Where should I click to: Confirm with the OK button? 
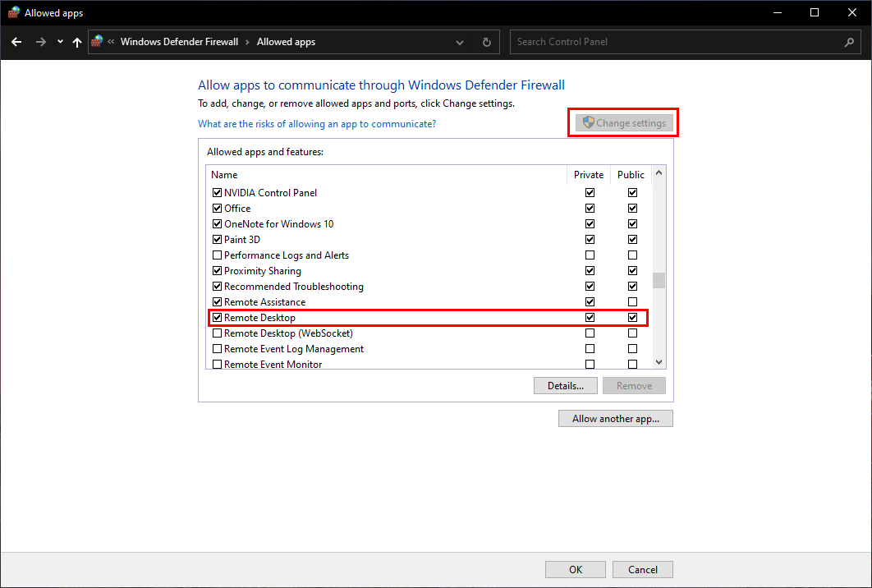[576, 570]
